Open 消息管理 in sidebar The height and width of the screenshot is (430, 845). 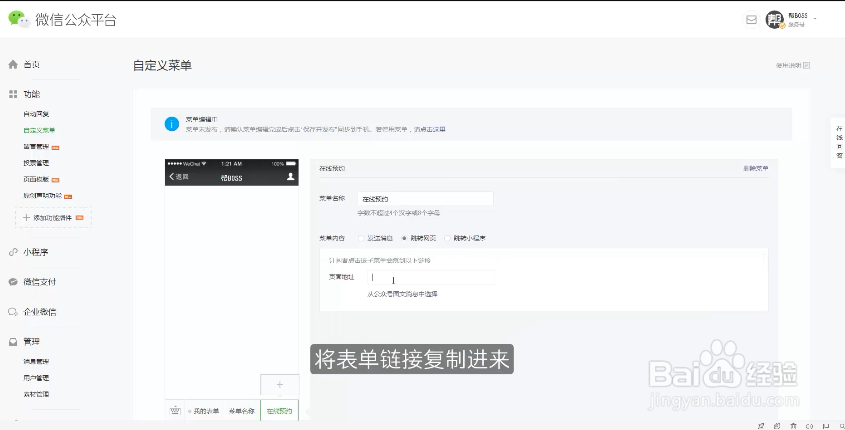(36, 362)
